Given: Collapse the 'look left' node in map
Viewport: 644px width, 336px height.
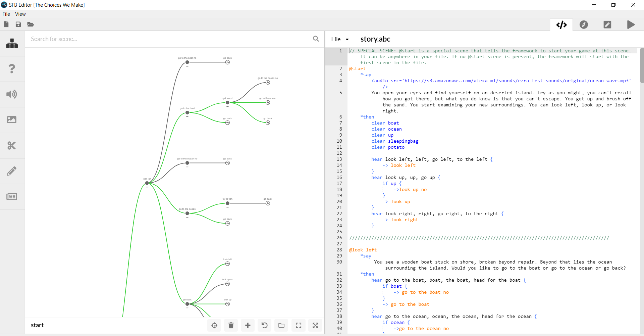Looking at the screenshot, I should [x=147, y=187].
